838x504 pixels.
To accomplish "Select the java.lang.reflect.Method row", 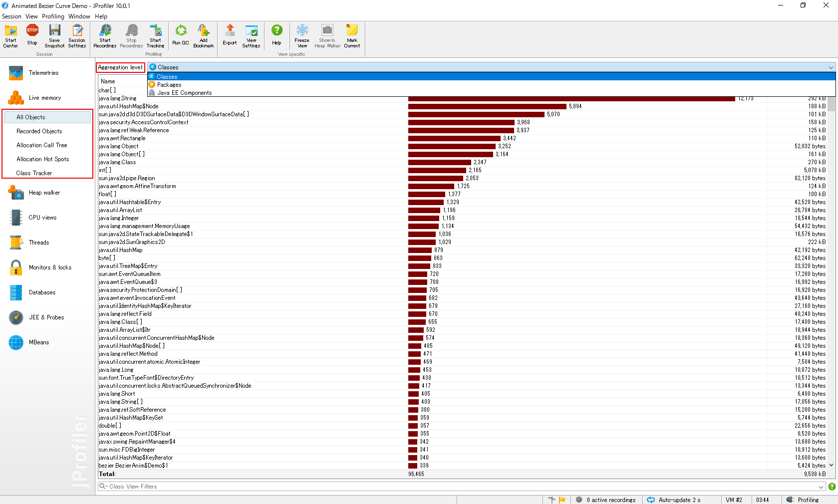I will [x=462, y=354].
